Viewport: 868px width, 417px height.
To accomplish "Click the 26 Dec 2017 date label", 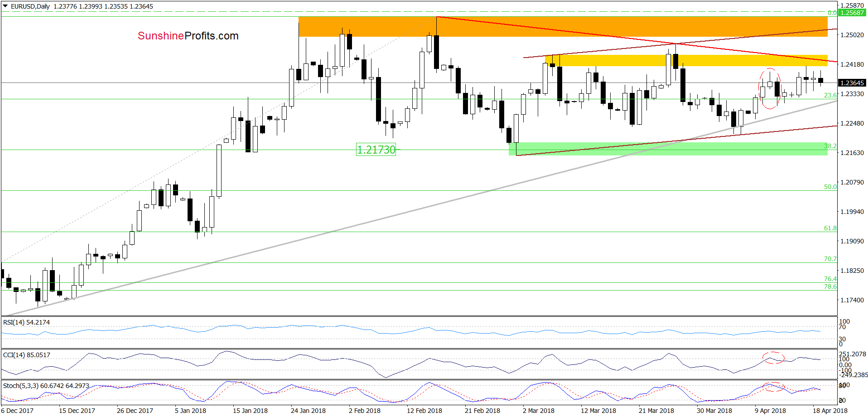I will (x=135, y=411).
